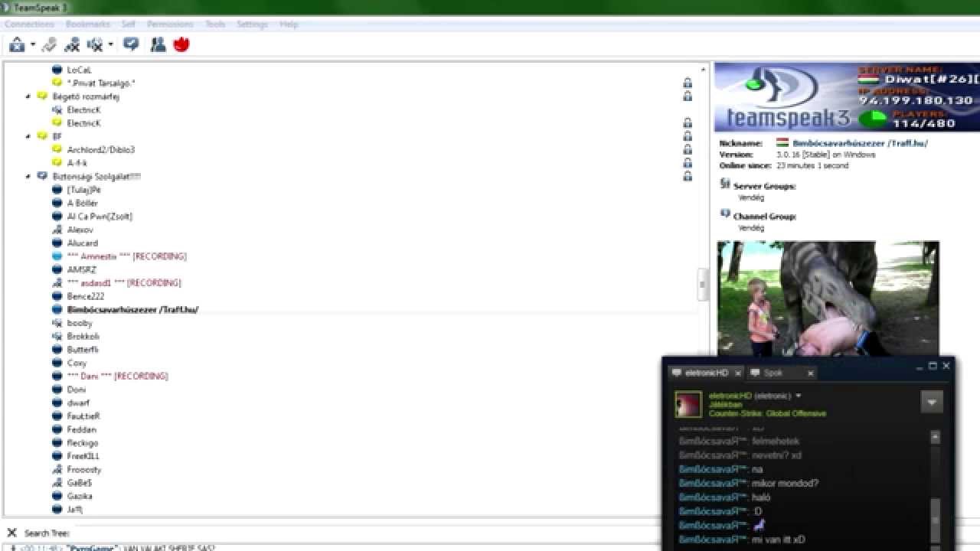Open the Tools menu

click(x=215, y=24)
